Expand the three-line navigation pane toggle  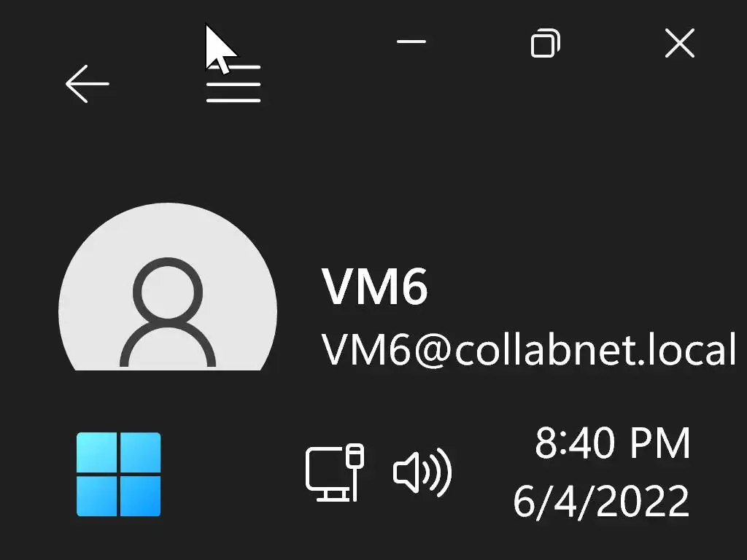[233, 84]
